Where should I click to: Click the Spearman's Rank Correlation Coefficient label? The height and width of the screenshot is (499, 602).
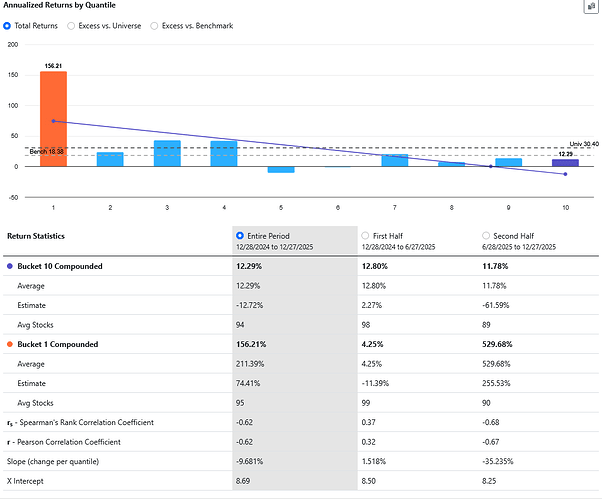[x=80, y=423]
